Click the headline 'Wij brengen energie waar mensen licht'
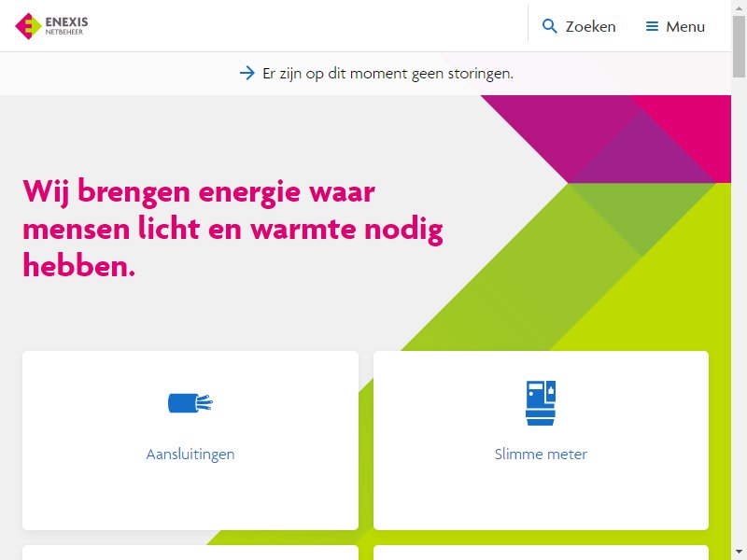 tap(233, 228)
